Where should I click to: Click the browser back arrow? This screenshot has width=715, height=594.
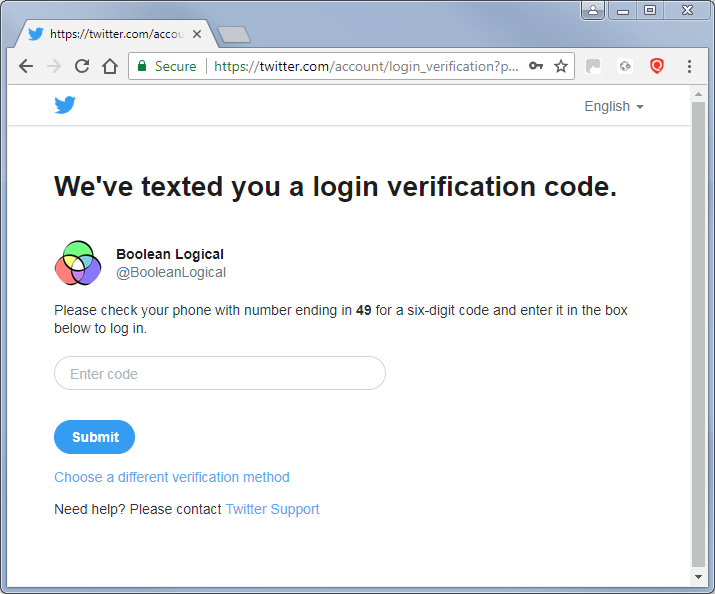[26, 67]
